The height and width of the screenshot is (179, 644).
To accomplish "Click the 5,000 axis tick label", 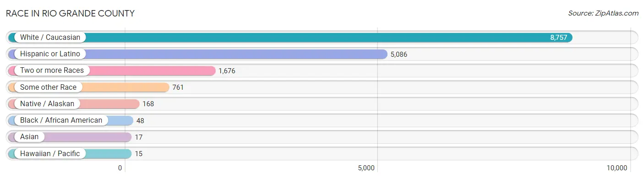I will (x=367, y=168).
